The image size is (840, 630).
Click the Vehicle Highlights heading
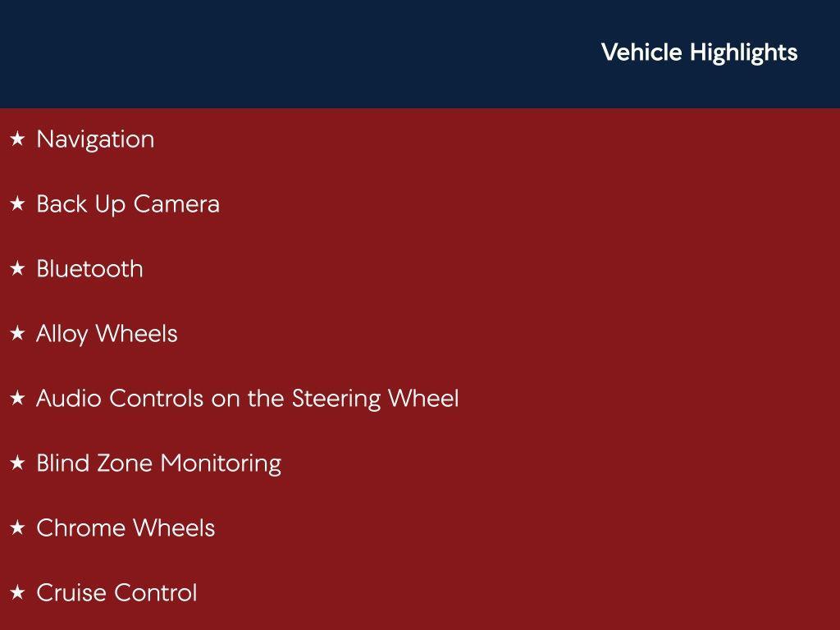[x=699, y=52]
